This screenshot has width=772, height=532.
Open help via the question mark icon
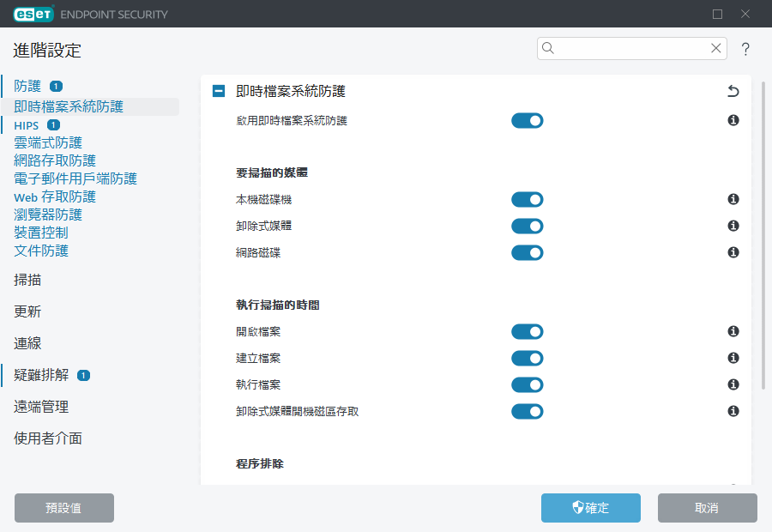[745, 49]
